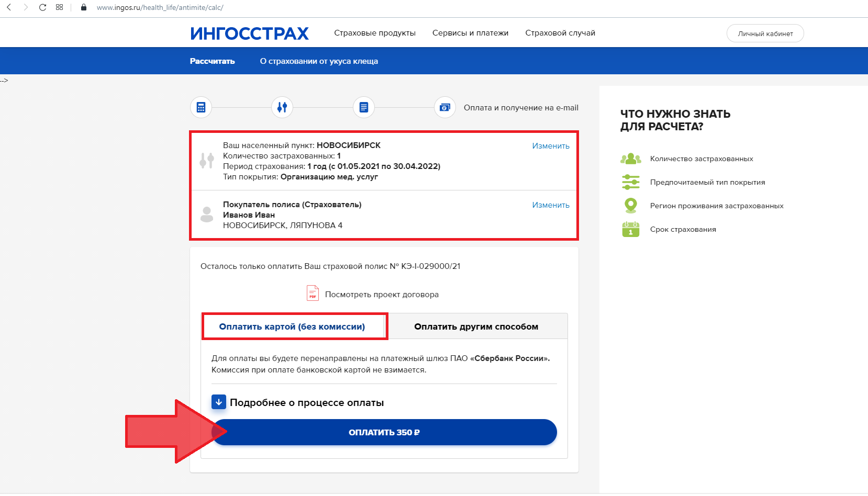Open the browser tab grid icon

point(59,7)
